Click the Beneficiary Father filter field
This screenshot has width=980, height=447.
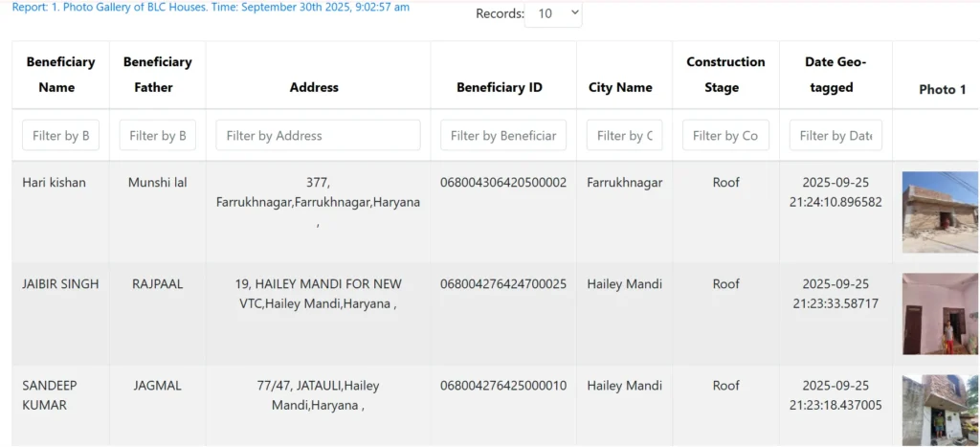[x=157, y=135]
